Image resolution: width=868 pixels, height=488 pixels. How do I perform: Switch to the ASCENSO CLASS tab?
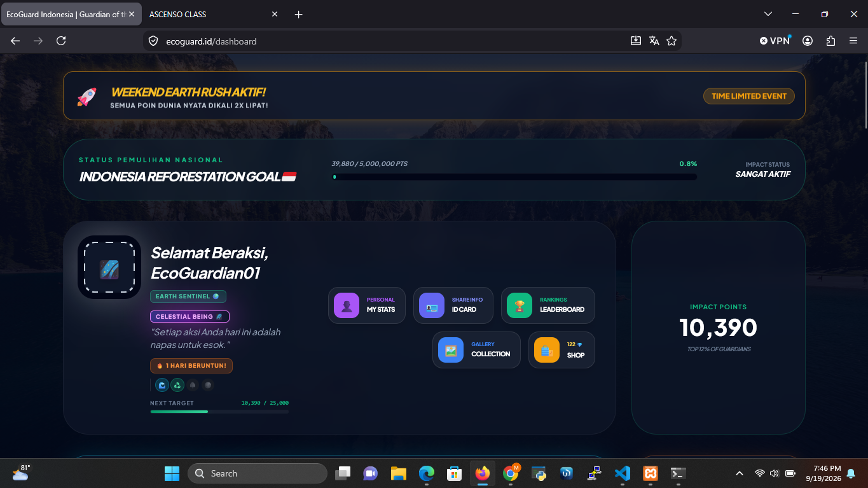(213, 14)
